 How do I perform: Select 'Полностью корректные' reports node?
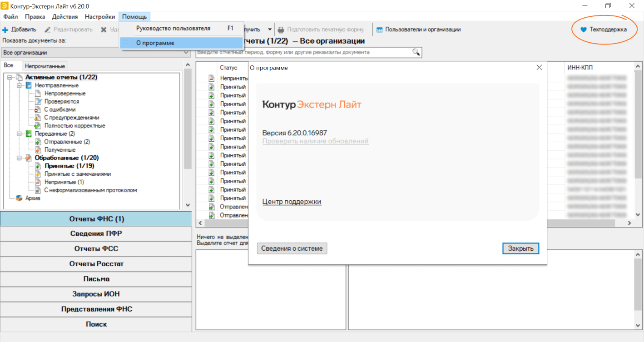tap(74, 126)
